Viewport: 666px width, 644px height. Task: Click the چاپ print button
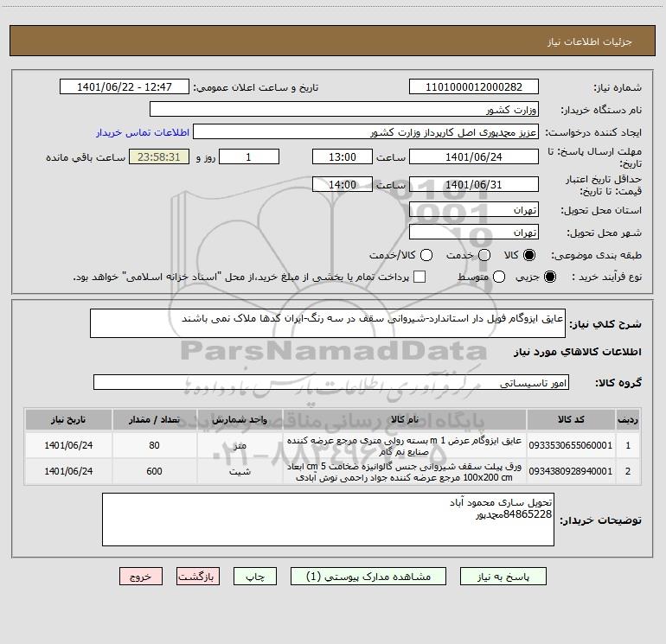tap(255, 577)
